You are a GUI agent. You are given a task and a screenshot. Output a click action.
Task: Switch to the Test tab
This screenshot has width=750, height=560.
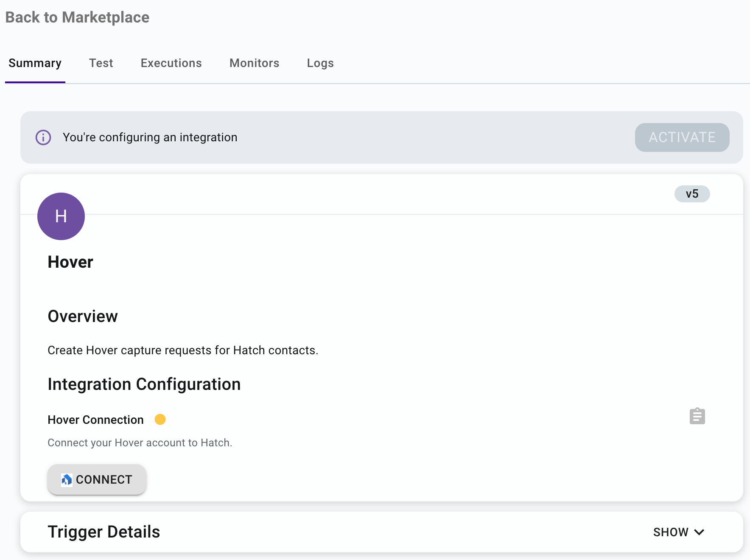101,63
